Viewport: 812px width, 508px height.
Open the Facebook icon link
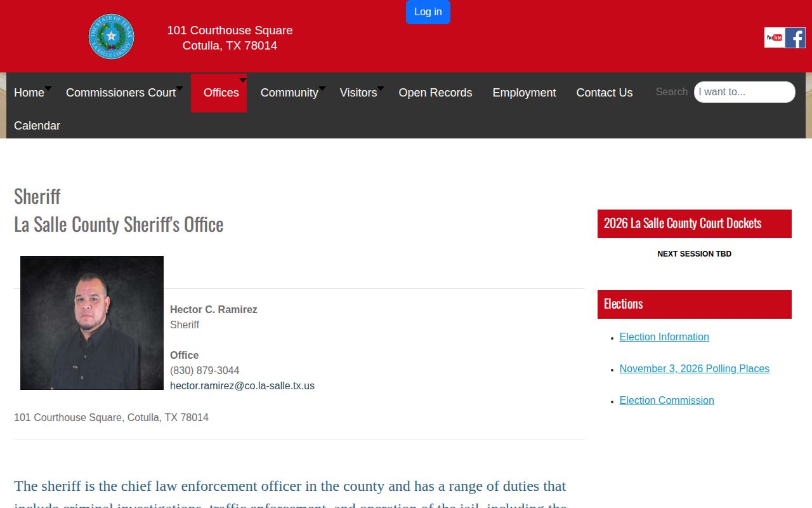pos(796,37)
